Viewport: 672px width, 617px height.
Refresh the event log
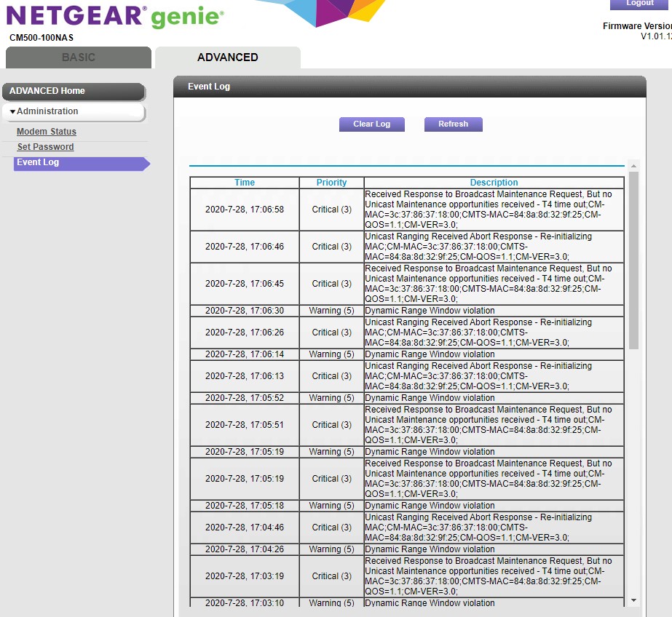tap(453, 124)
